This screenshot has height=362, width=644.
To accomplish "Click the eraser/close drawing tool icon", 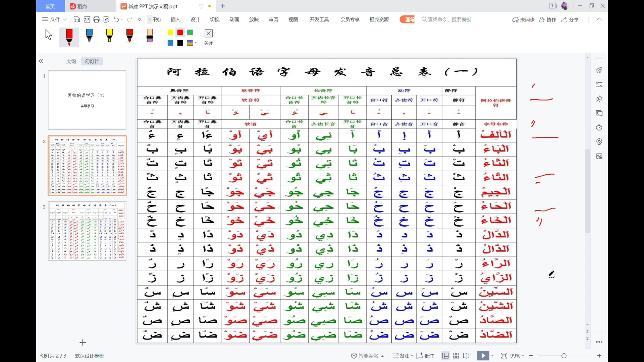I will [x=208, y=33].
